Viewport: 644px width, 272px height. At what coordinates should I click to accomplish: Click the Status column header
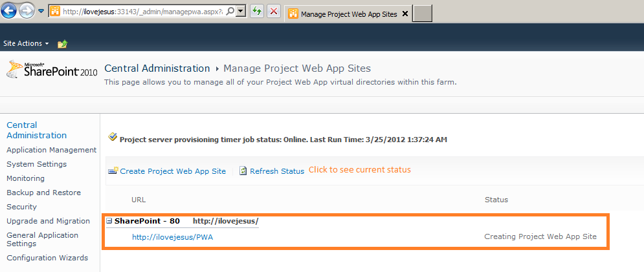[496, 200]
